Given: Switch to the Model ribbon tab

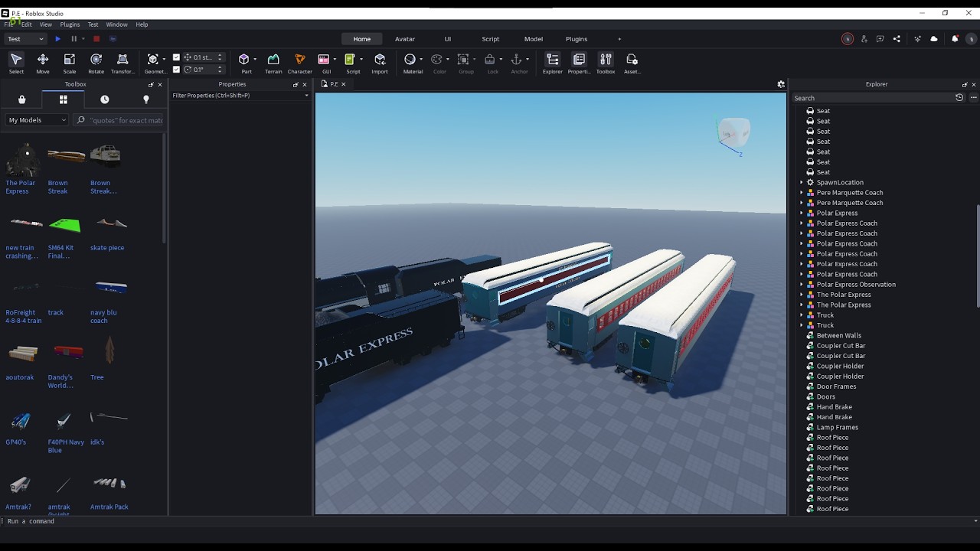Looking at the screenshot, I should point(534,39).
